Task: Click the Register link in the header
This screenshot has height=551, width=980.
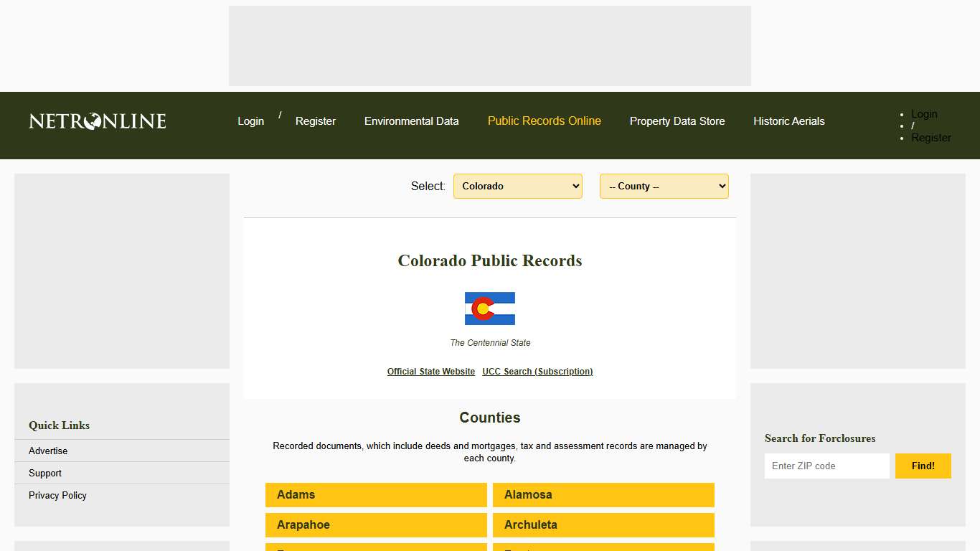Action: (316, 121)
